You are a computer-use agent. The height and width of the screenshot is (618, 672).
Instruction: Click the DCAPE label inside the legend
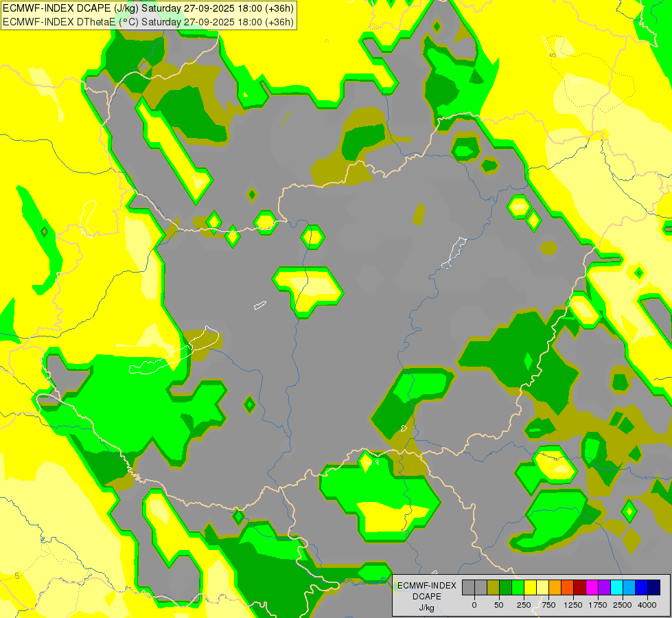click(427, 597)
